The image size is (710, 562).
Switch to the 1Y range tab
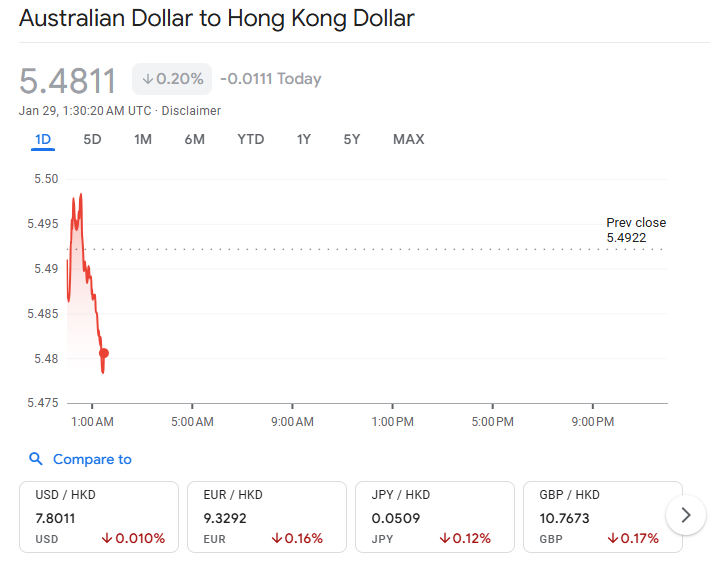coord(303,139)
